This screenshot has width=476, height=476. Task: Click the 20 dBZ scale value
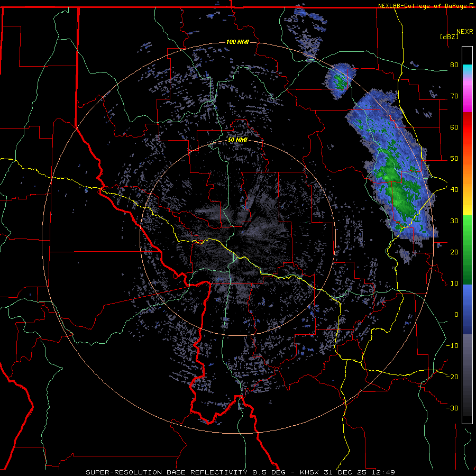click(454, 252)
